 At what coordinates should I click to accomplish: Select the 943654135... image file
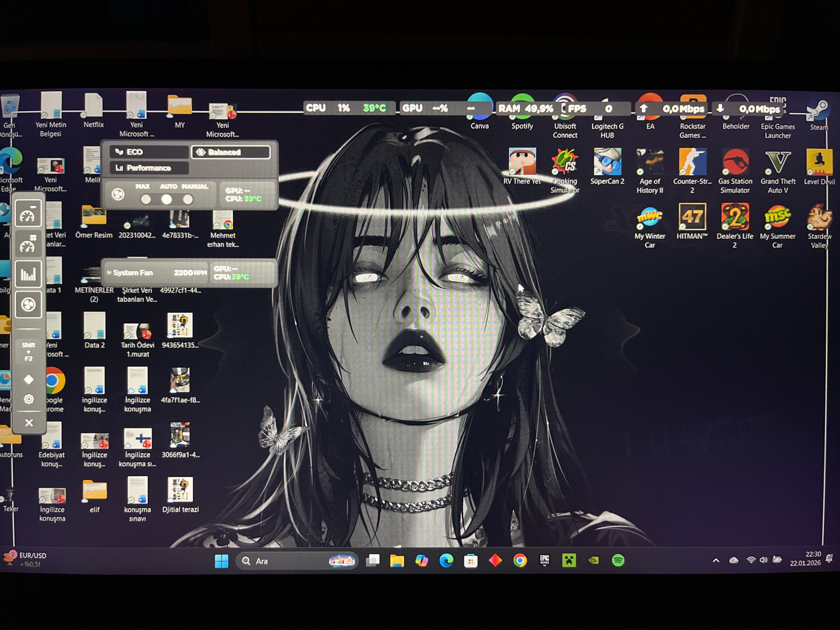[180, 331]
